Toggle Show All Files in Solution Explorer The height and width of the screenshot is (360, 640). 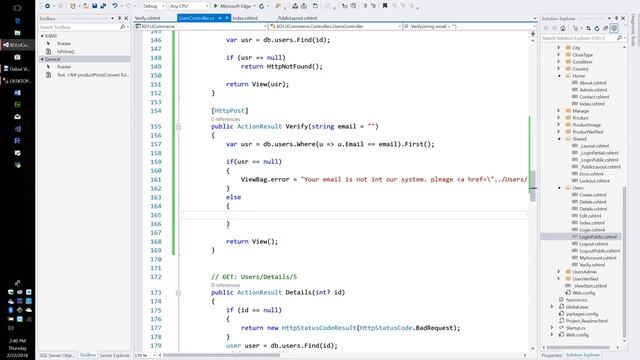click(614, 28)
